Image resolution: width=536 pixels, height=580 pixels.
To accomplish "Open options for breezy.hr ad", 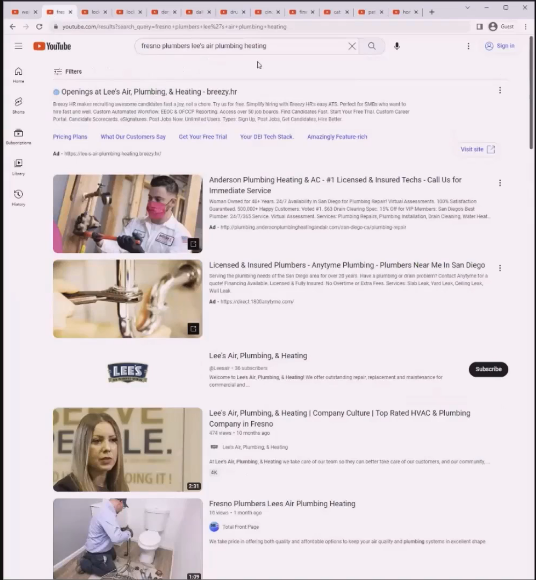I will 500,90.
